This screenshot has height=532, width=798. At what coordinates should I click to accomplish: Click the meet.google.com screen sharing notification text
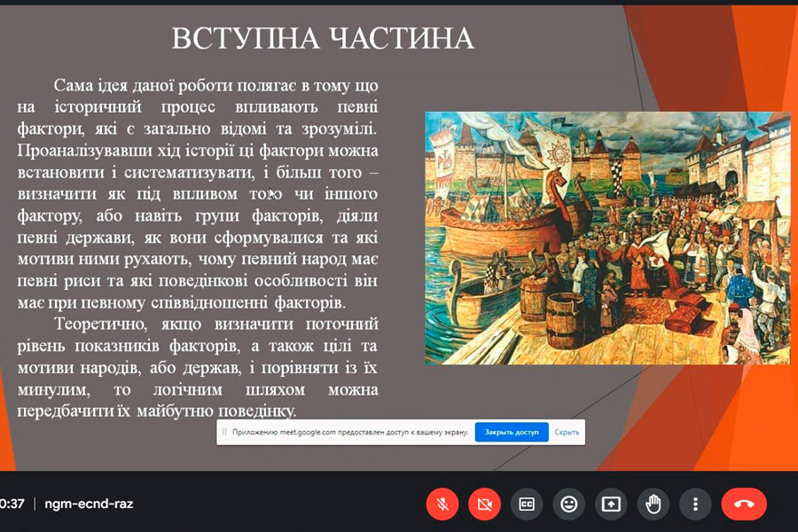tap(348, 432)
